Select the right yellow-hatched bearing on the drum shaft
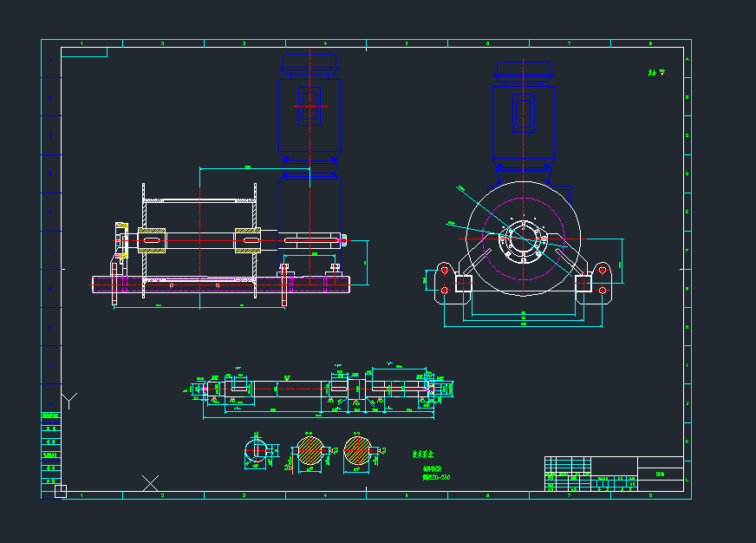Viewport: 756px width, 543px height. point(248,239)
